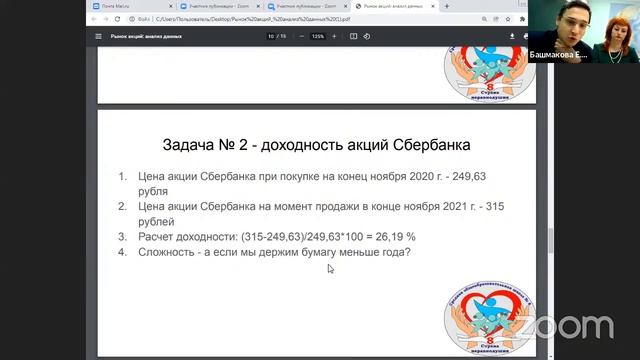Click the document title in the PDF toolbar
Screen dimensions: 640x360
pyautogui.click(x=146, y=36)
